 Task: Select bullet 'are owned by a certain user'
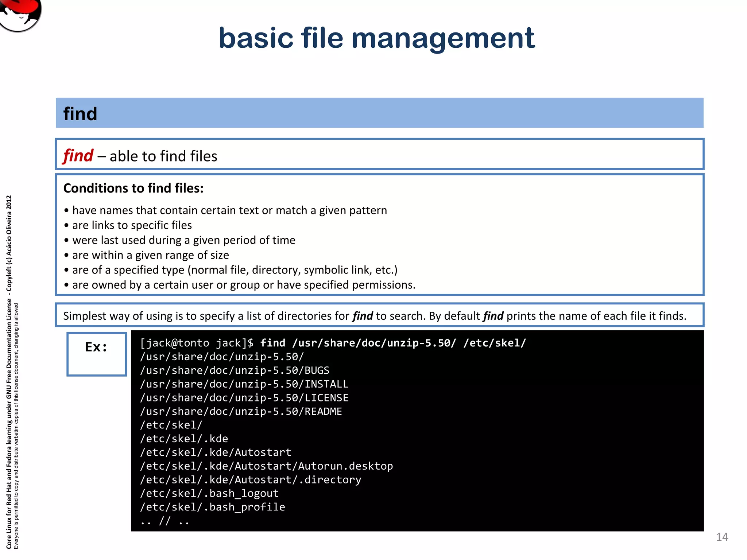240,285
